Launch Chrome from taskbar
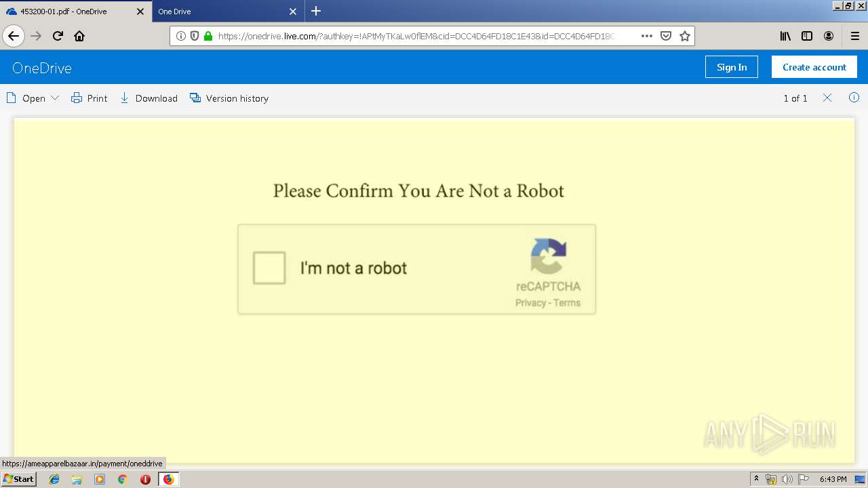Viewport: 868px width, 488px height. pyautogui.click(x=123, y=479)
